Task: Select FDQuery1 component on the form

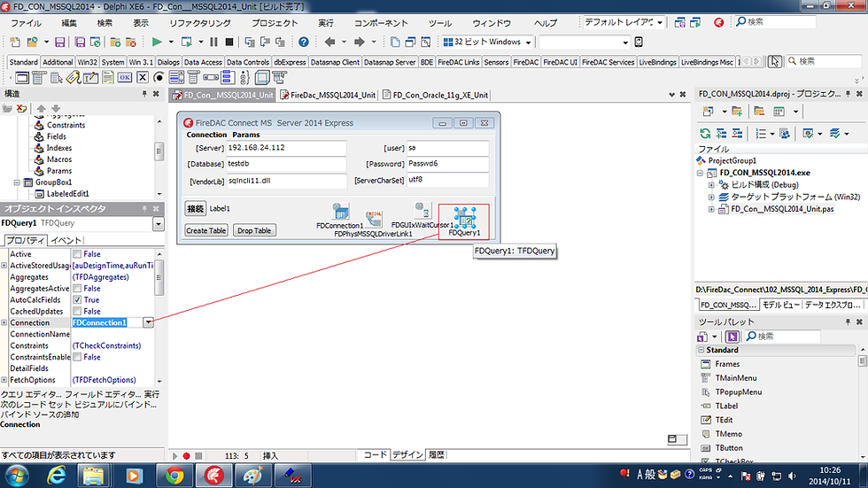Action: click(464, 218)
